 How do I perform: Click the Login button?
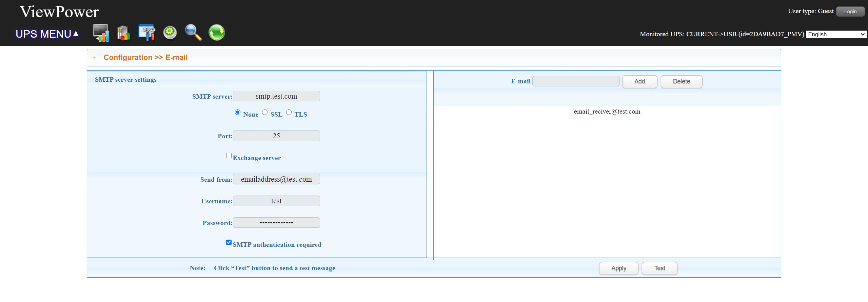pyautogui.click(x=850, y=12)
